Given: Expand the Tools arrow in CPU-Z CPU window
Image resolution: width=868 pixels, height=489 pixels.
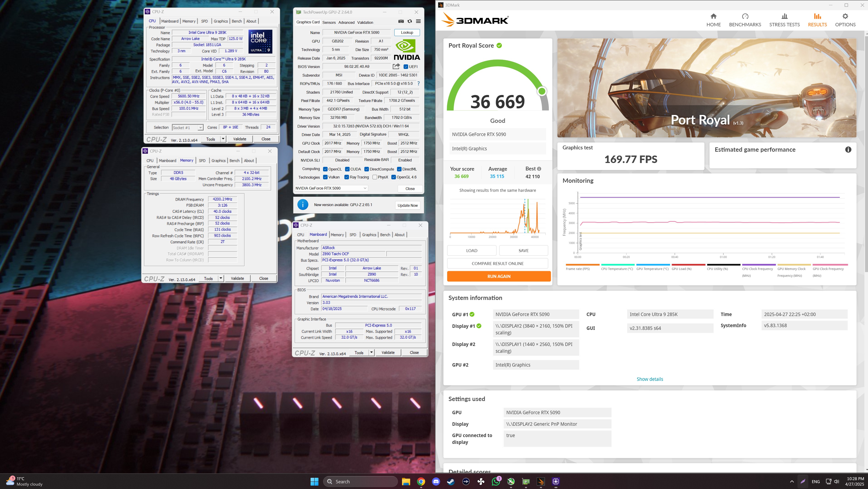Looking at the screenshot, I should [x=223, y=139].
